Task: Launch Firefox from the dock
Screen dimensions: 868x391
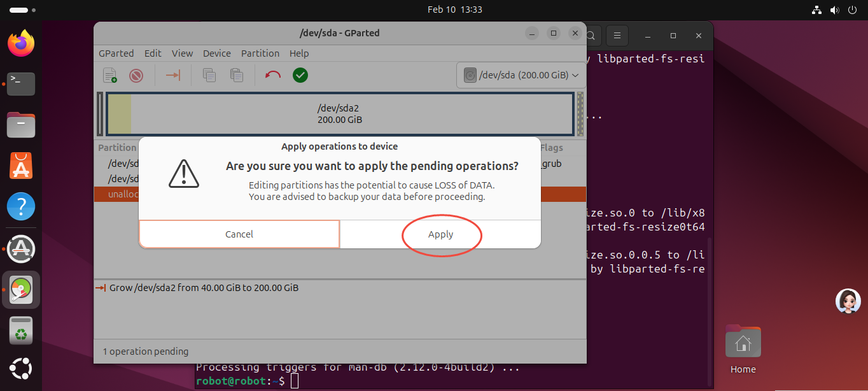Action: [21, 43]
